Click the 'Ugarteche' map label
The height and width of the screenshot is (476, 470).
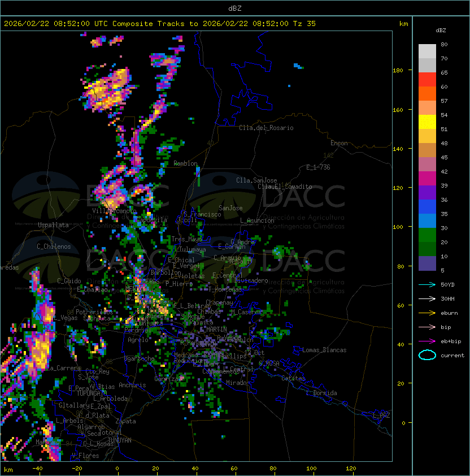(x=140, y=359)
